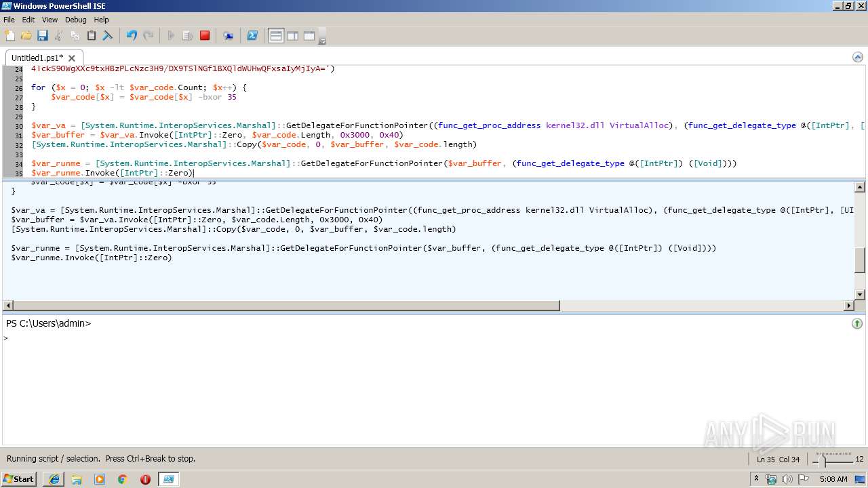Open the Windows Start menu
Image resolution: width=868 pixels, height=488 pixels.
point(18,479)
